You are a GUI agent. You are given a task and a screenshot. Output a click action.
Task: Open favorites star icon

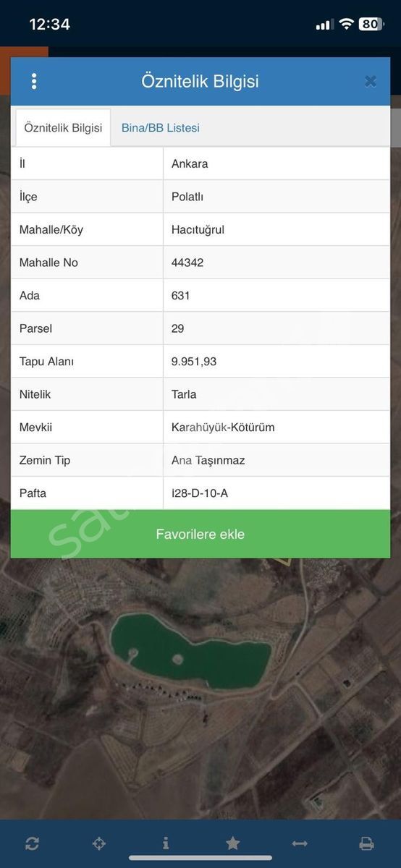tap(232, 843)
